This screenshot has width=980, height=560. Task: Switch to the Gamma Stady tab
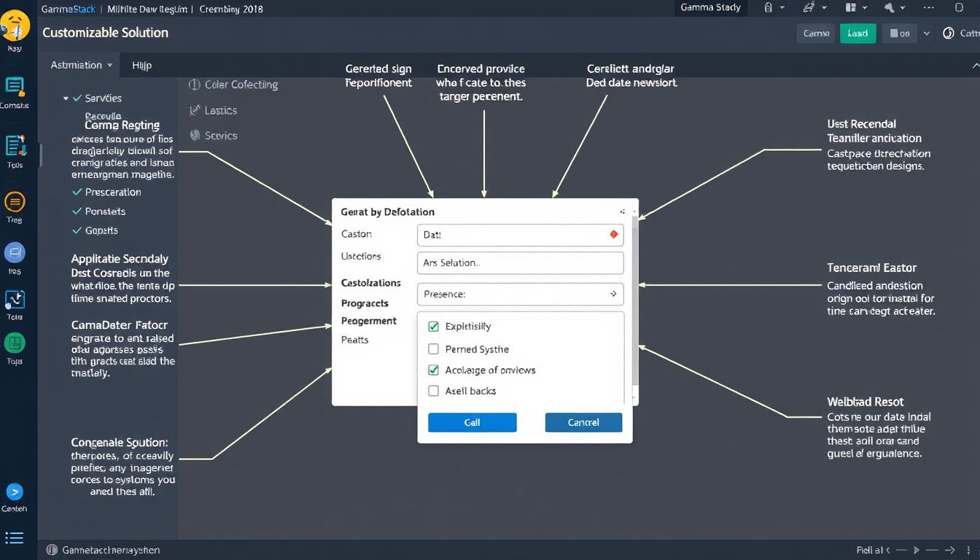tap(709, 8)
